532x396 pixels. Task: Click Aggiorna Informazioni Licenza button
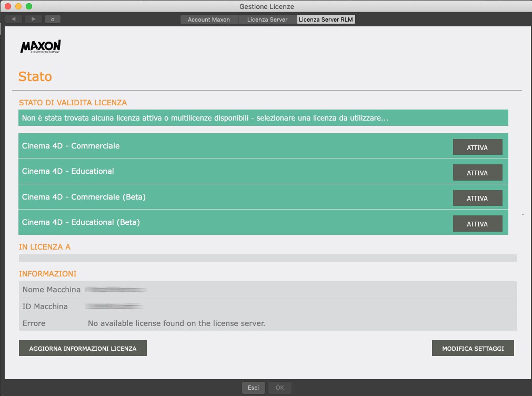tap(83, 348)
